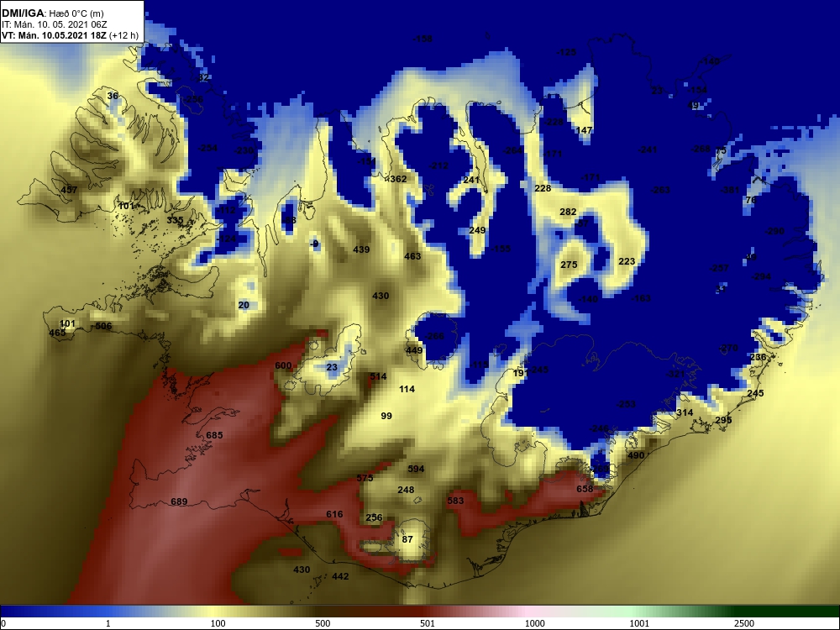Click the 583 value label
Image resolution: width=840 pixels, height=630 pixels.
coord(455,501)
